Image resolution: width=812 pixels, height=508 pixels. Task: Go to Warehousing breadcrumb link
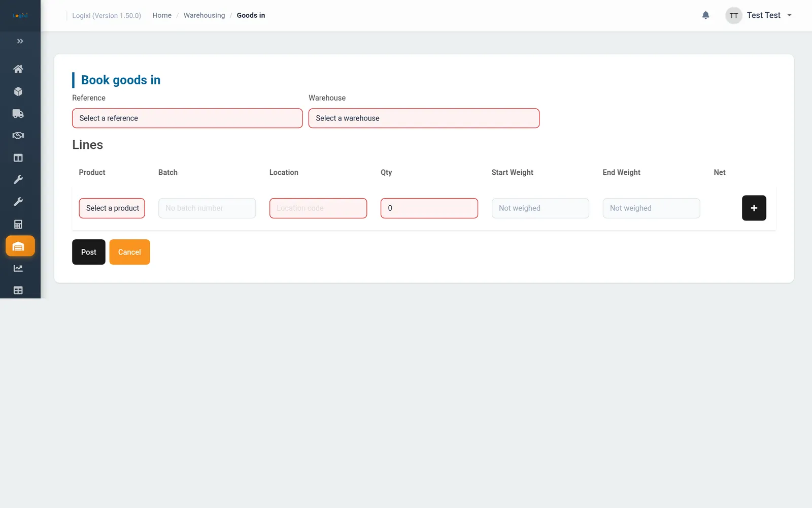(x=204, y=15)
